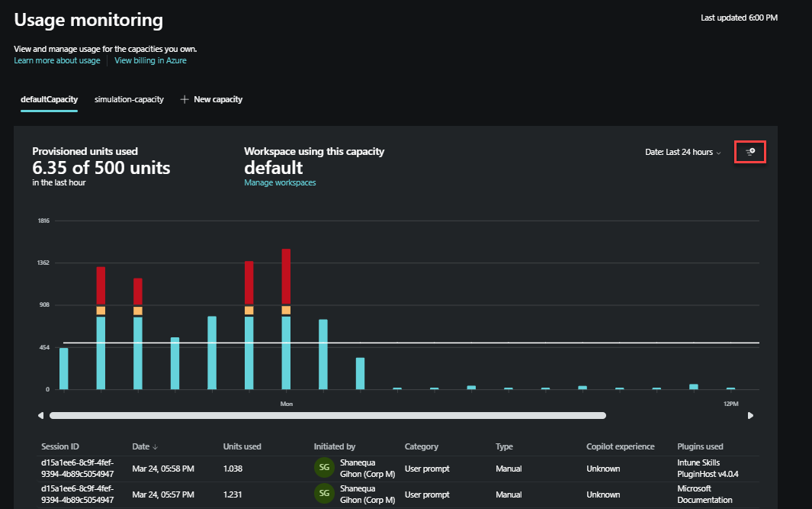
Task: Click the plus icon to create New capacity
Action: pyautogui.click(x=184, y=99)
